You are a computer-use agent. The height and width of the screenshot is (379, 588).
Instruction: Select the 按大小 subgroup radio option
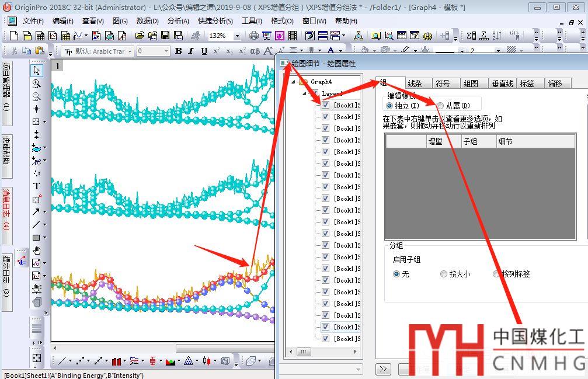click(x=444, y=274)
